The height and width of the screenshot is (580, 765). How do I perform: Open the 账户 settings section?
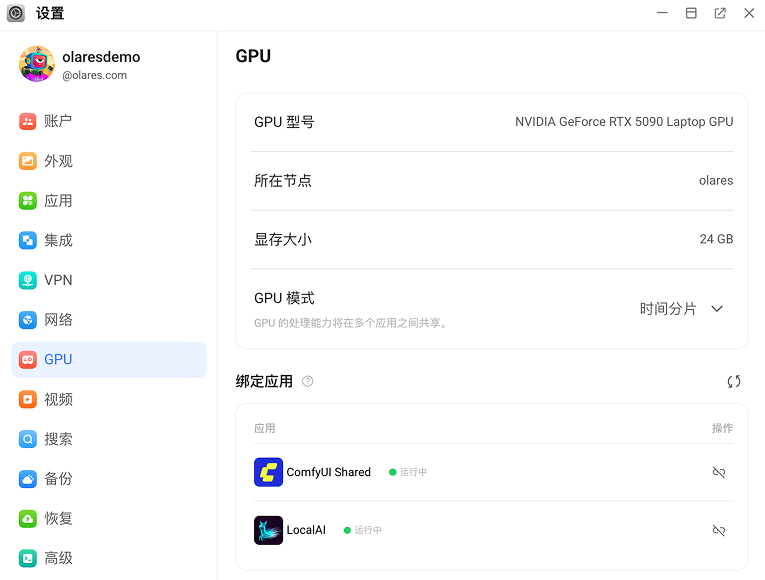[x=108, y=121]
